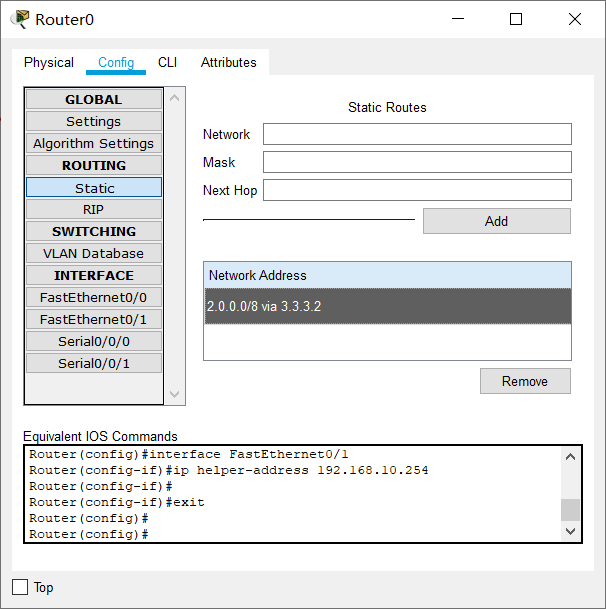Viewport: 606px width, 609px height.
Task: Click the ip helper-address 192.168.10.254 line
Action: (x=229, y=470)
